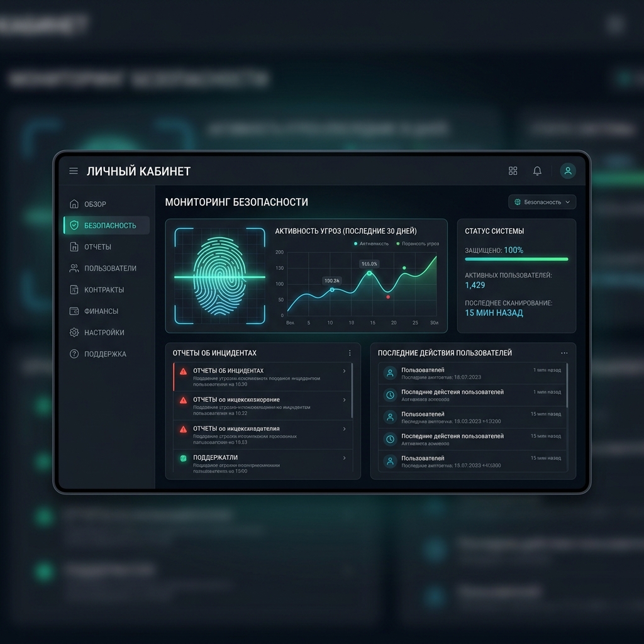Click the ЗАЩИЩЕНО: 100% label
This screenshot has height=644, width=644.
[494, 250]
